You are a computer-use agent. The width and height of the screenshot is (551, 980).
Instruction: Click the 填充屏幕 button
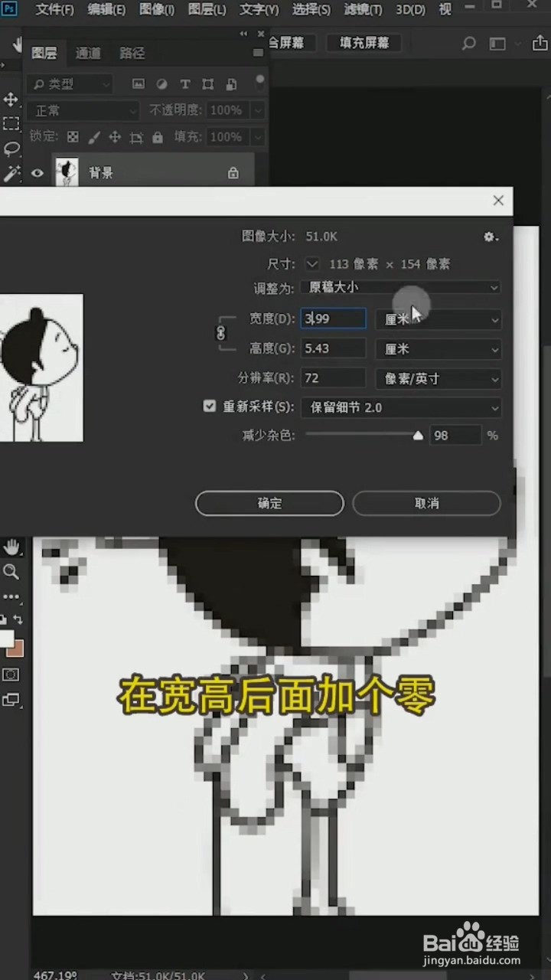point(364,43)
